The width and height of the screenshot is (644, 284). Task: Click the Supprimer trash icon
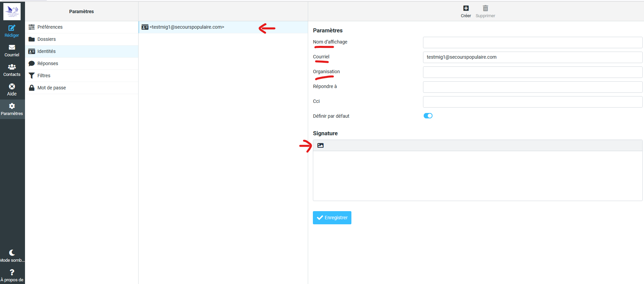[x=485, y=8]
